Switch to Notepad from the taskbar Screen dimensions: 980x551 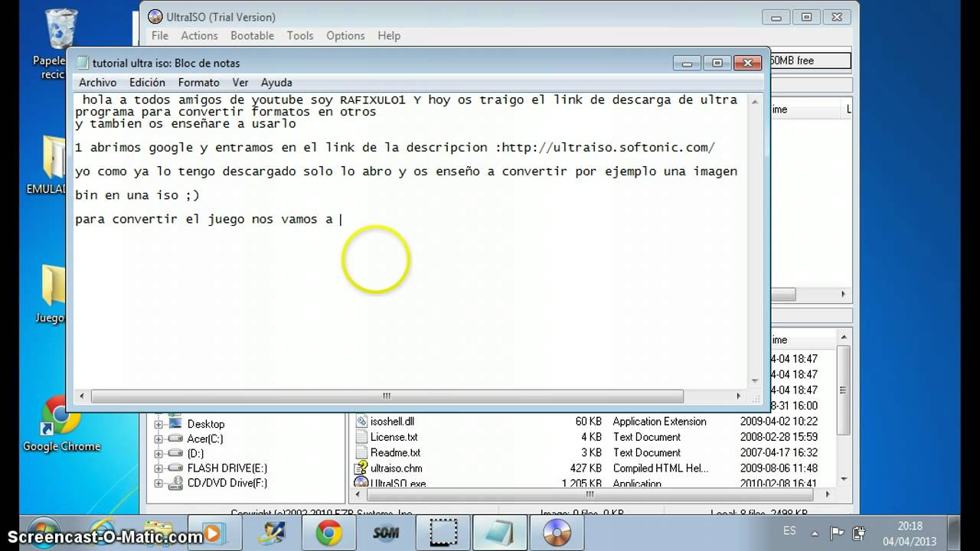click(x=500, y=533)
